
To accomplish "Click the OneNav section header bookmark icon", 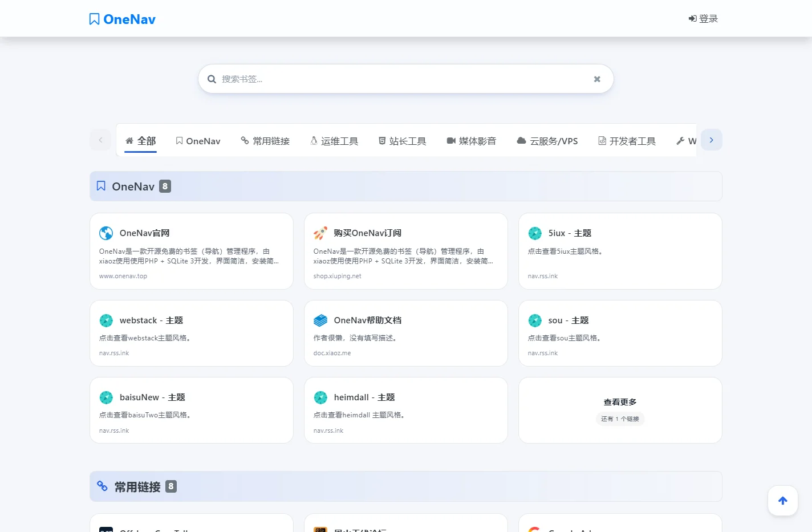I will (101, 186).
